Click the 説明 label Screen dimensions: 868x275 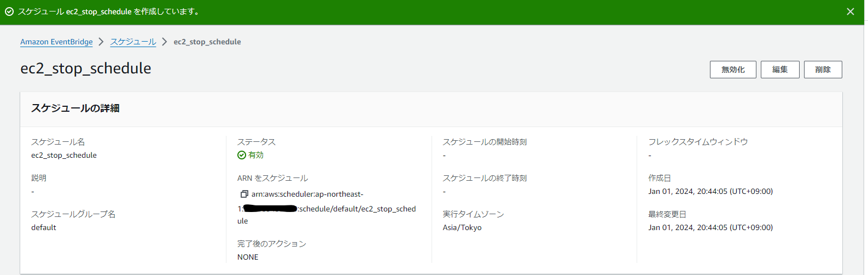pyautogui.click(x=39, y=178)
